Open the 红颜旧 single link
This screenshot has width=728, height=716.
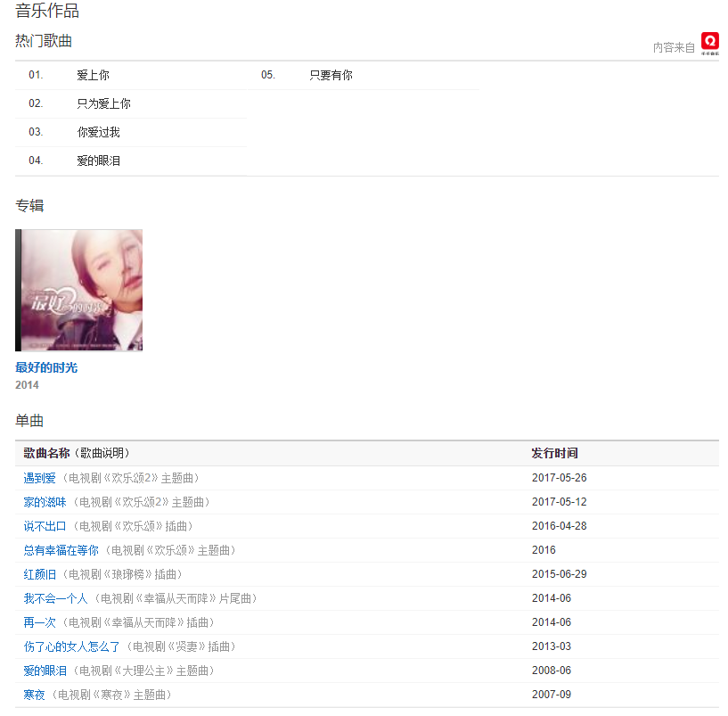39,574
